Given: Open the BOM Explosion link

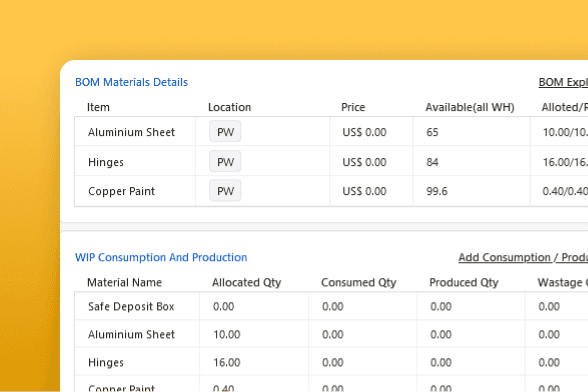Looking at the screenshot, I should tap(563, 82).
